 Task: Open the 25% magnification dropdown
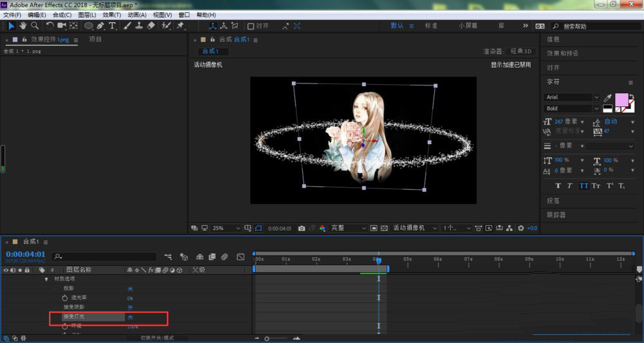click(226, 228)
